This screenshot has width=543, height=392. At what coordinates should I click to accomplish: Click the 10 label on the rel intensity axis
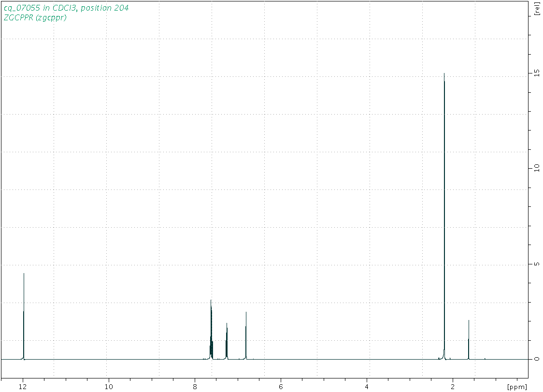click(537, 168)
